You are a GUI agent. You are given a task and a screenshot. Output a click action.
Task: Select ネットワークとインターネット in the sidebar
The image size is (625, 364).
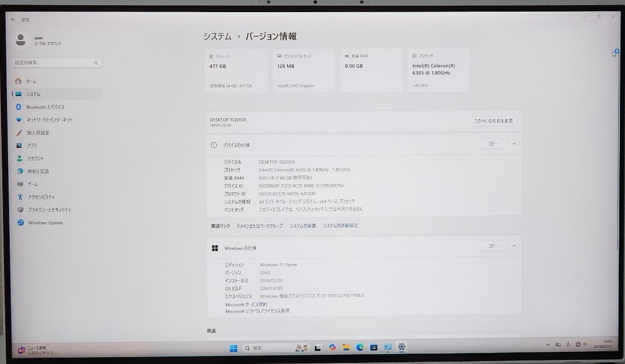pos(43,119)
